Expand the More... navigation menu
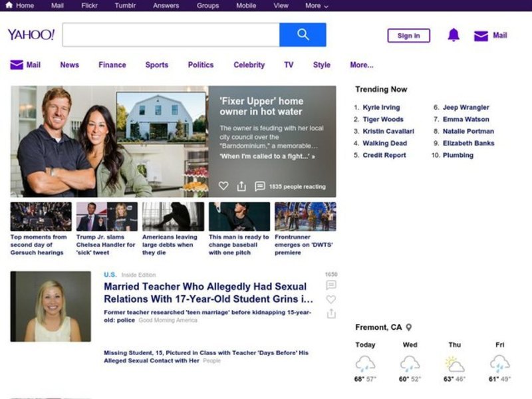 [361, 65]
